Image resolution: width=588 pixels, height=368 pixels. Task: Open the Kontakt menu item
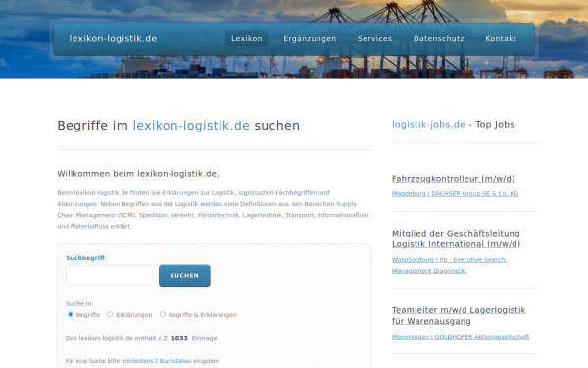click(501, 38)
